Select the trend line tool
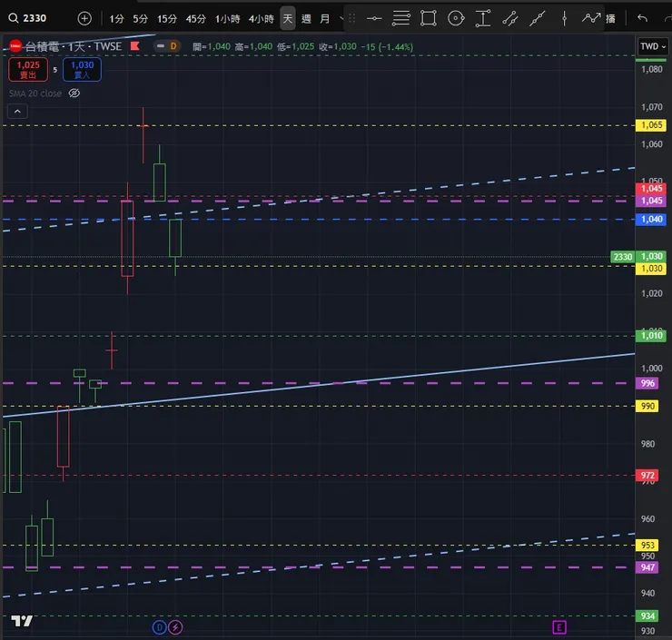672x640 pixels. (537, 18)
